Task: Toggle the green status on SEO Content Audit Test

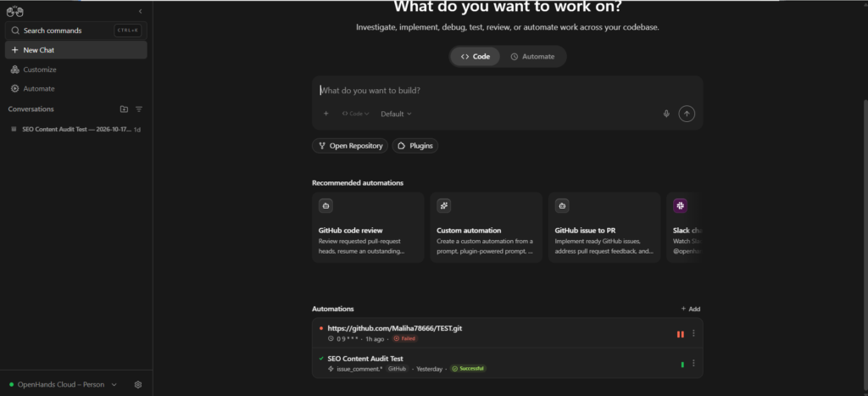Action: point(682,365)
